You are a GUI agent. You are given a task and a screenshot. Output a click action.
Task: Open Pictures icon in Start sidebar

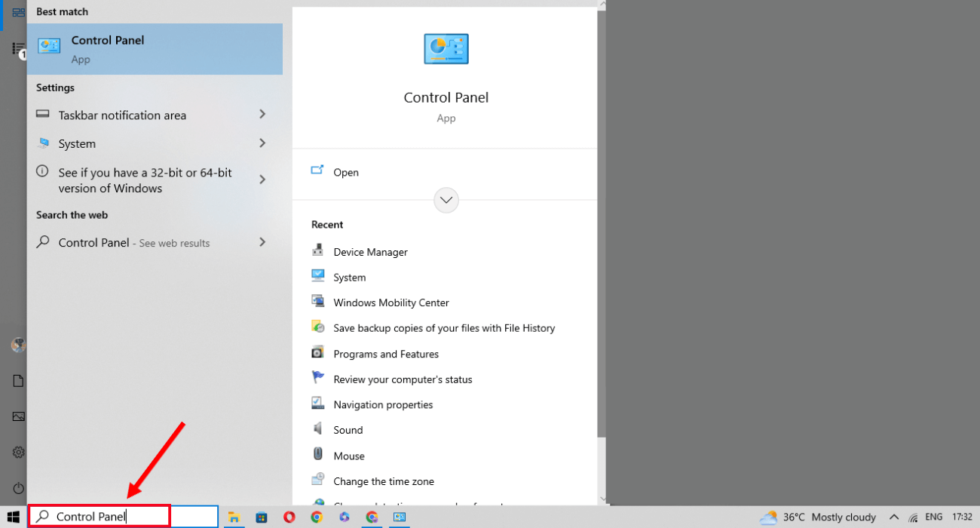18,416
